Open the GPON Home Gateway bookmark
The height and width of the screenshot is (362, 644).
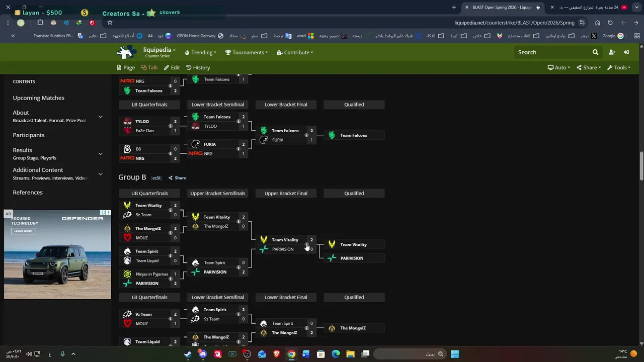click(x=200, y=36)
